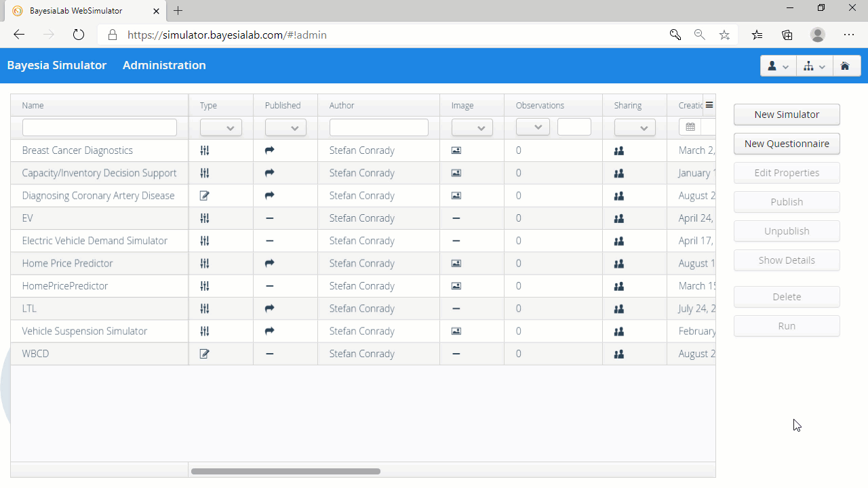
Task: Click the horizontal scrollbar under the table
Action: [285, 471]
